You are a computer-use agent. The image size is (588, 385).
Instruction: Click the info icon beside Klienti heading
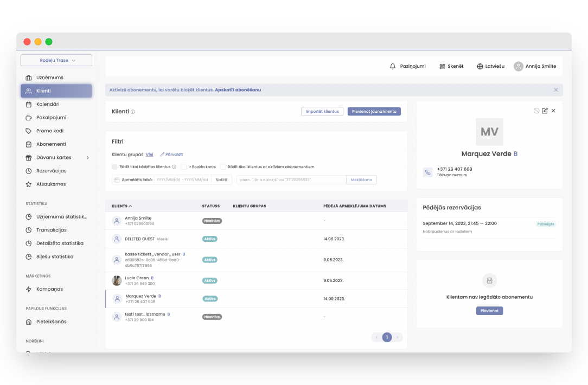click(x=133, y=112)
